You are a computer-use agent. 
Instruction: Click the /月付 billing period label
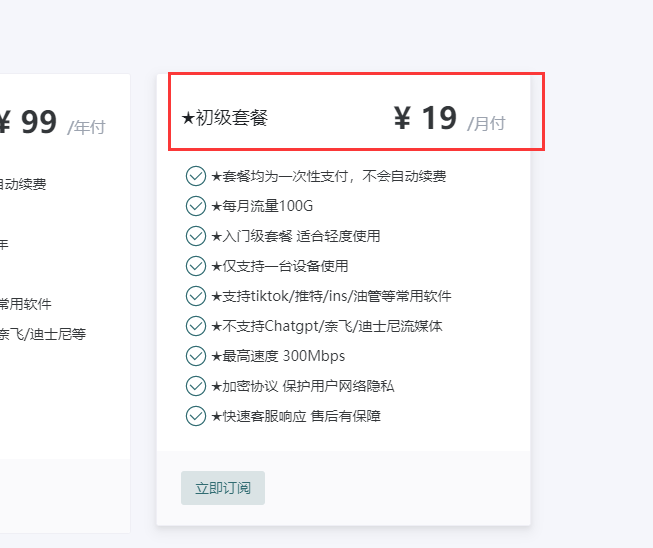coord(487,123)
